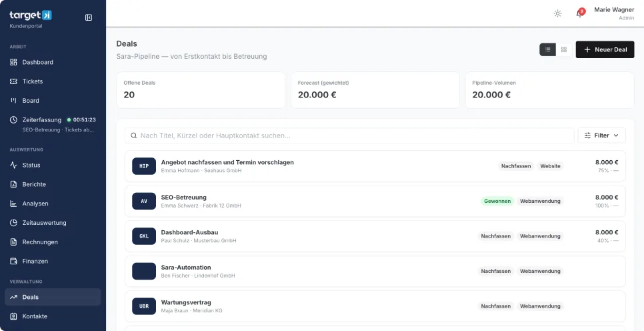Click the Status pulse icon
This screenshot has height=331, width=644.
click(13, 165)
